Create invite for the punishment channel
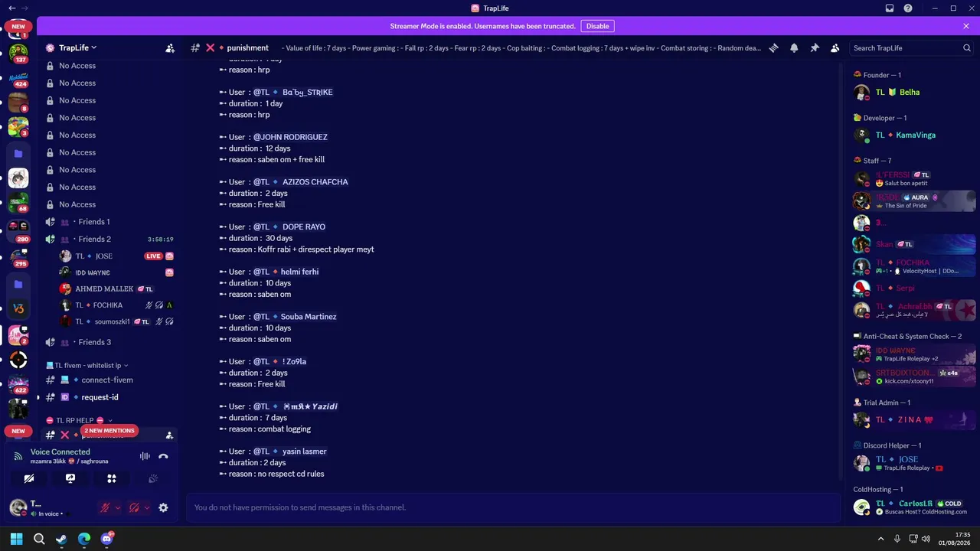Screen dimensions: 980x551 [x=169, y=435]
